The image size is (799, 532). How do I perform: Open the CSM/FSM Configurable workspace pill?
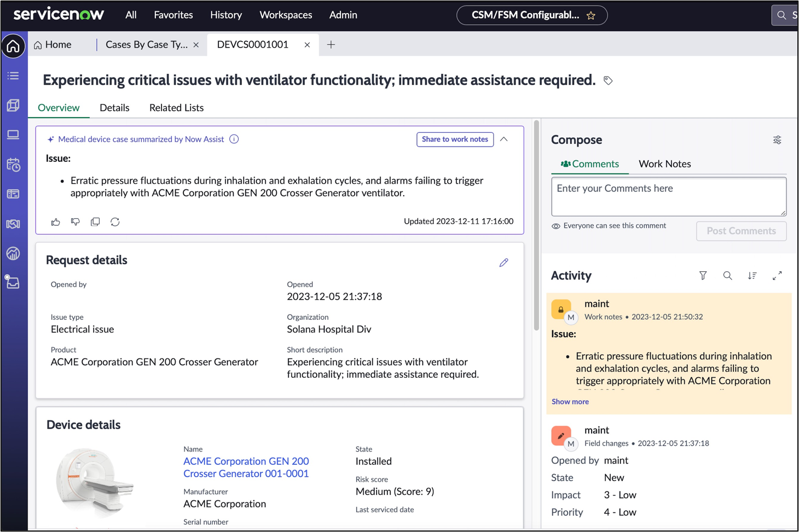(532, 15)
